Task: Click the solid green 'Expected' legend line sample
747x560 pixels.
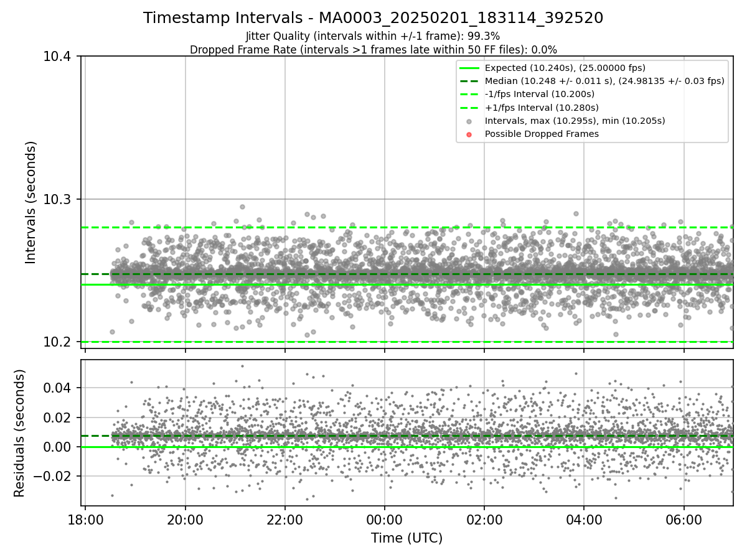Action: pyautogui.click(x=469, y=68)
